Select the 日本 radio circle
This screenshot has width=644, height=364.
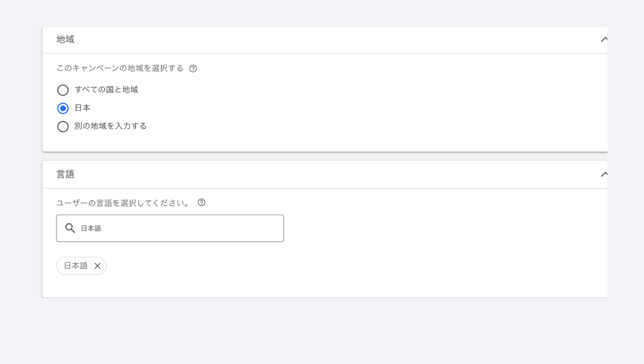point(63,108)
